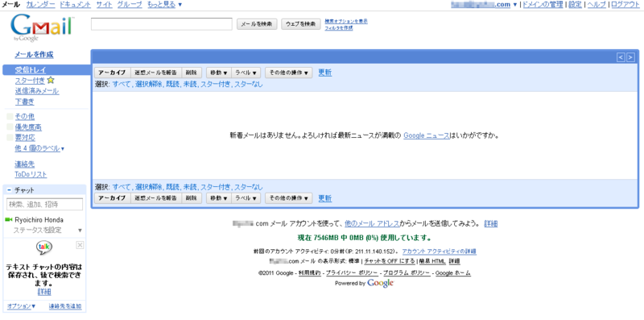Open the upper その他の操作 dropdown
This screenshot has width=644, height=320.
[289, 73]
